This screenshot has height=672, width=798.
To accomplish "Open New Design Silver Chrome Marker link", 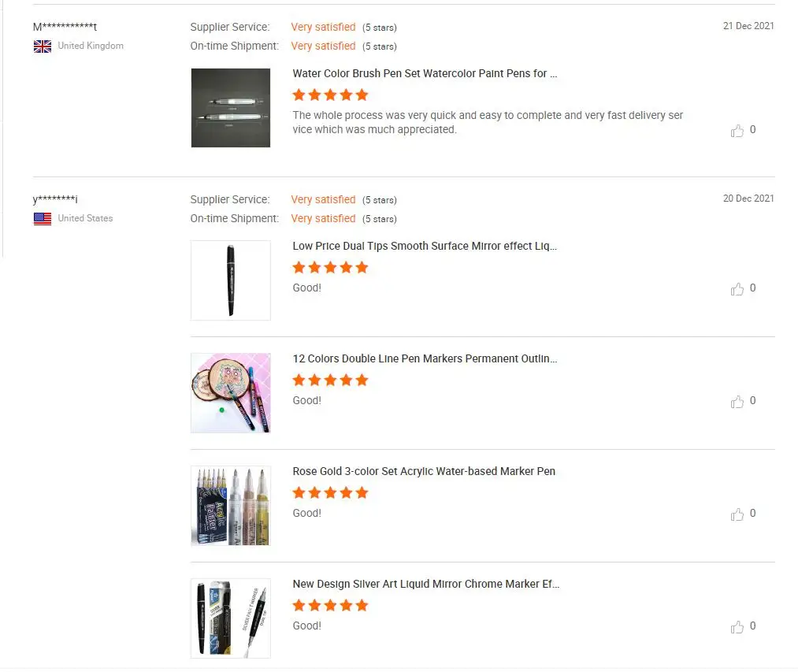I will [425, 585].
